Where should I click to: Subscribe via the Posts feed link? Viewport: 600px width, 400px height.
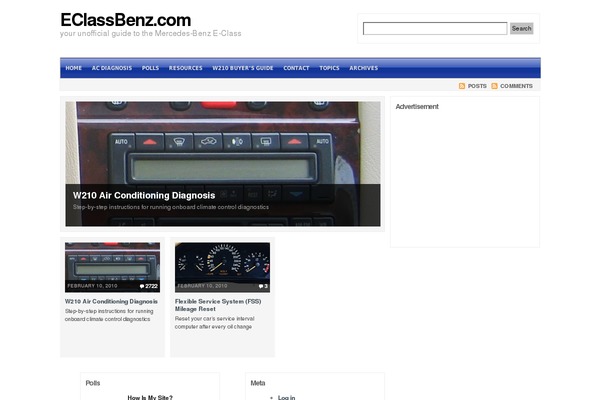[x=477, y=86]
